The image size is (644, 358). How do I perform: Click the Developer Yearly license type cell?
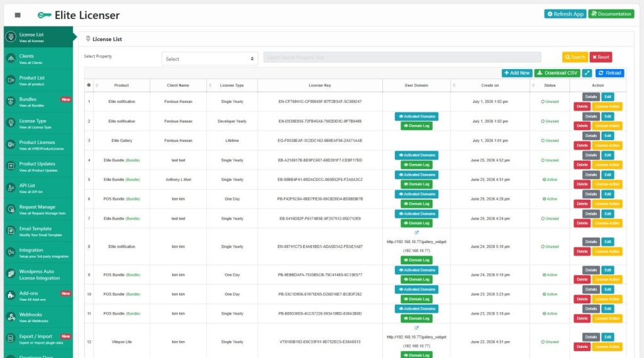tap(232, 121)
